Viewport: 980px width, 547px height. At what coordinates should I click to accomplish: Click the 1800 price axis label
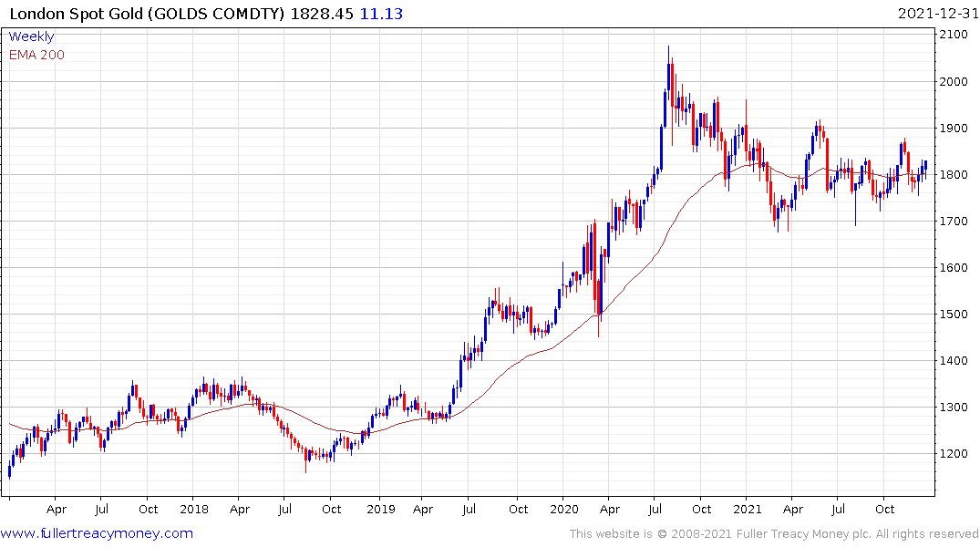[954, 175]
